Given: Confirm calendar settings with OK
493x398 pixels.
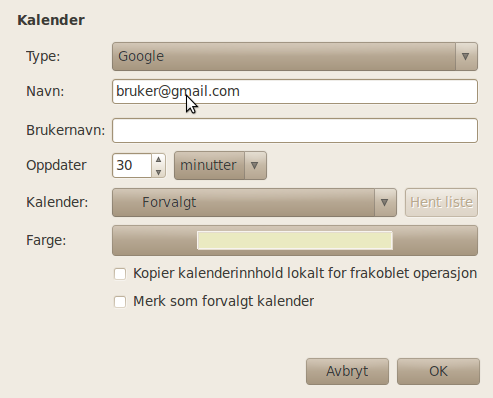Looking at the screenshot, I should pos(438,371).
